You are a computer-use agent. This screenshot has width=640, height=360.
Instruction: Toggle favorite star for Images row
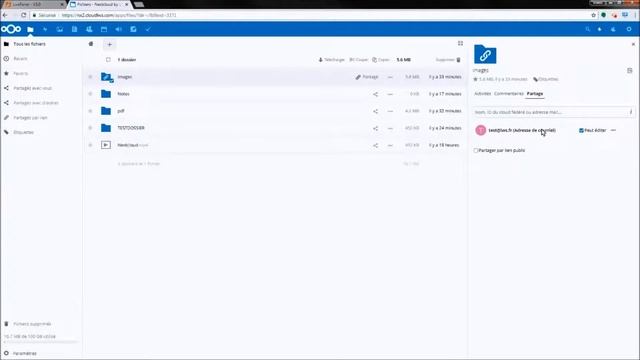[91, 77]
